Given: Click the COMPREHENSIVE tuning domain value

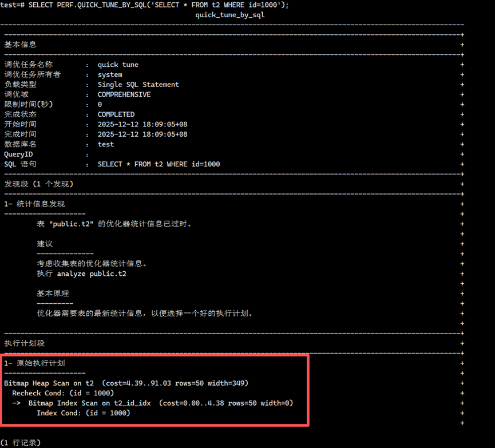Looking at the screenshot, I should click(124, 94).
